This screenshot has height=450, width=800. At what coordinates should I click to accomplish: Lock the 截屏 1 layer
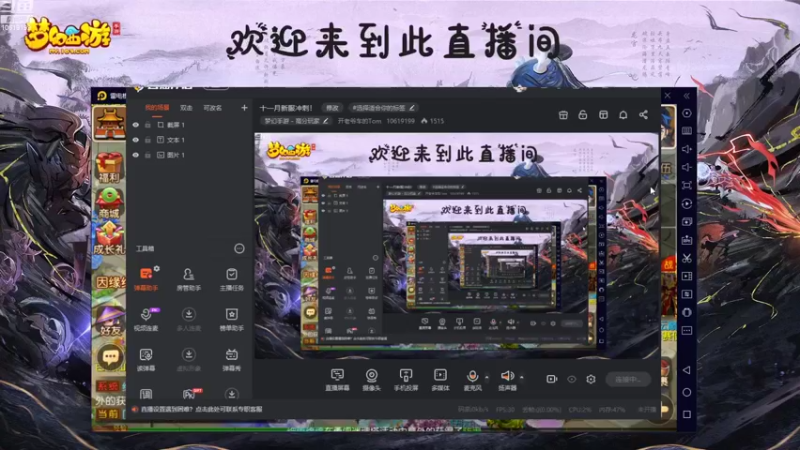tap(148, 124)
